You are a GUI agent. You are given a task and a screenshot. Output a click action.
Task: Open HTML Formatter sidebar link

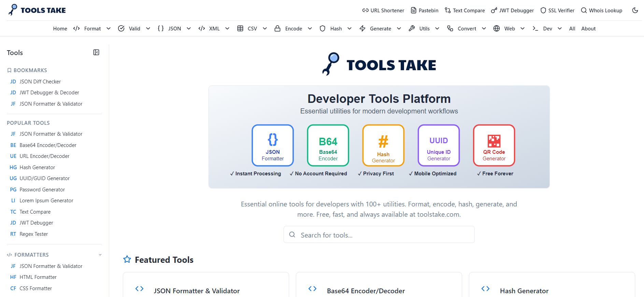[38, 277]
